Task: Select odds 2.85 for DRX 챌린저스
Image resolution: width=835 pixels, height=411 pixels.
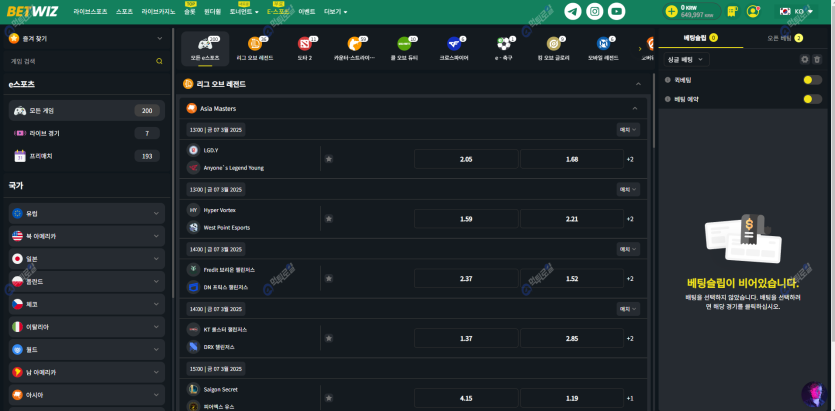Action: click(572, 339)
